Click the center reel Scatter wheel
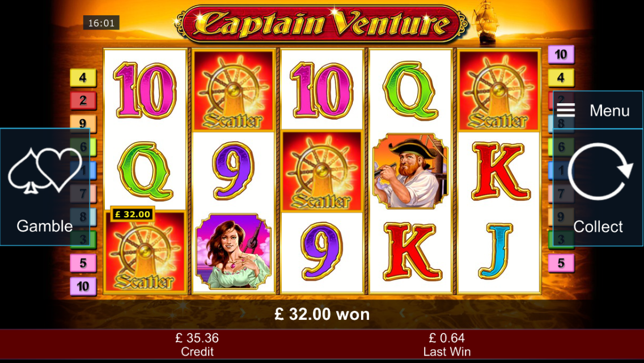 coord(322,171)
